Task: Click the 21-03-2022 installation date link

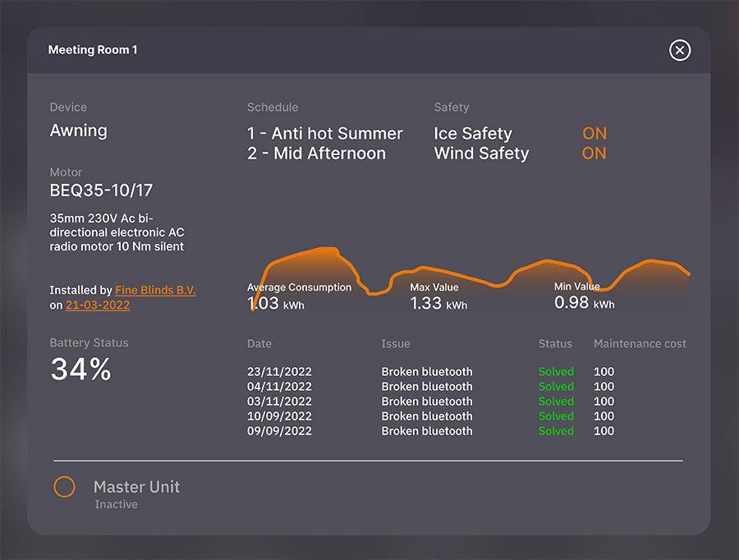Action: click(98, 305)
